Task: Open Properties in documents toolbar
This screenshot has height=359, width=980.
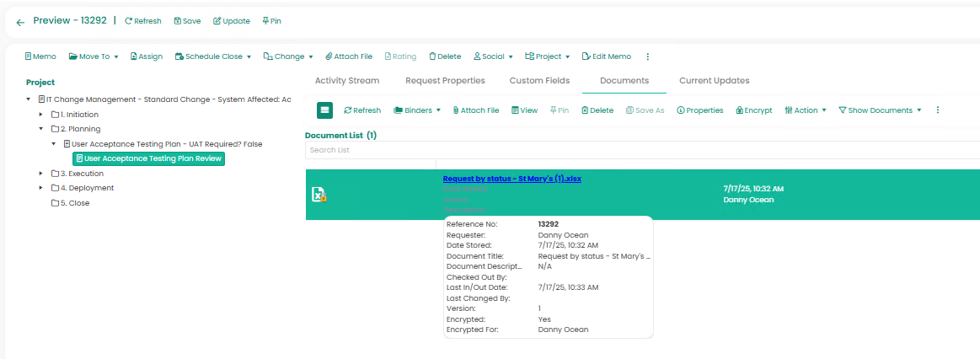Action: pos(699,110)
